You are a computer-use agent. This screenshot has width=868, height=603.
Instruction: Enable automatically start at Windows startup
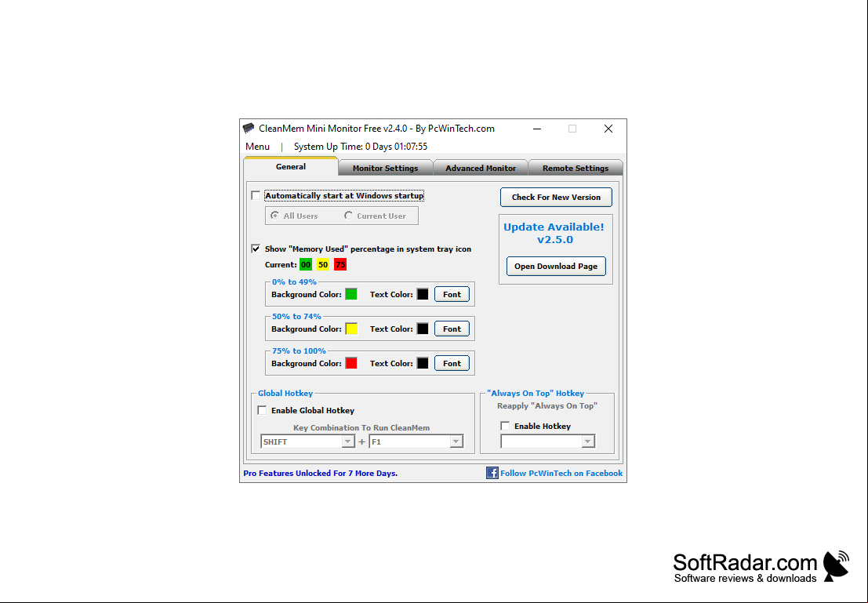(x=256, y=195)
